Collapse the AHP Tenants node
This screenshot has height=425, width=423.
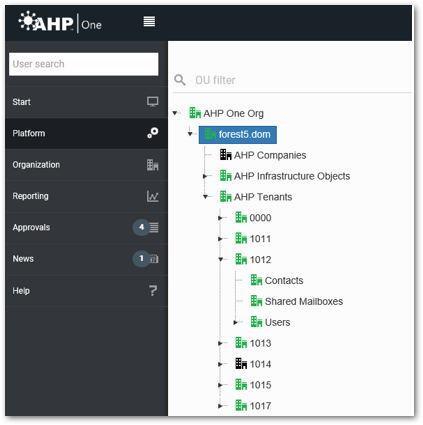coord(205,197)
